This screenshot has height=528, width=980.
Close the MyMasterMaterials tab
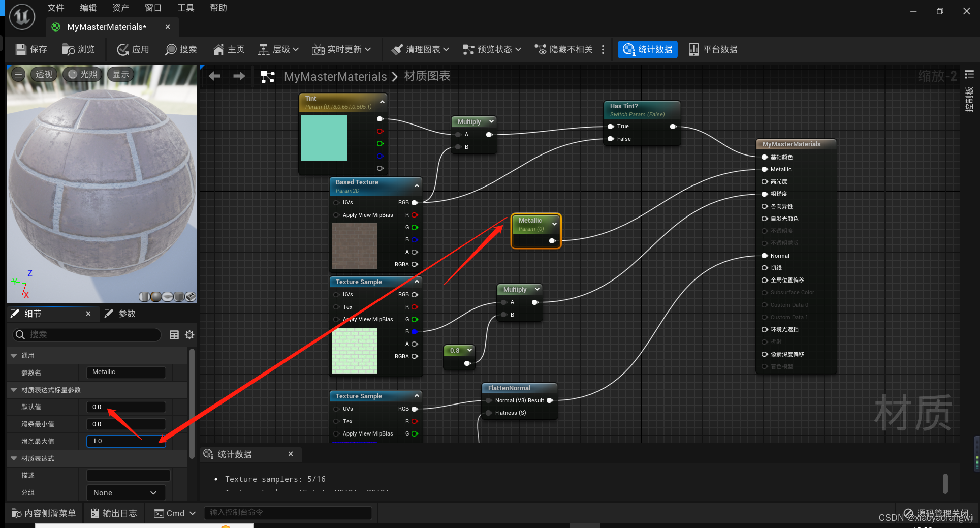168,27
